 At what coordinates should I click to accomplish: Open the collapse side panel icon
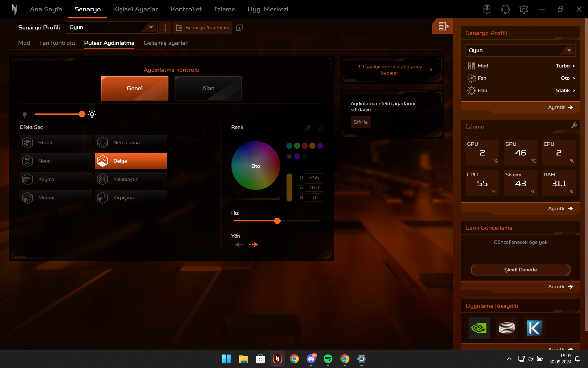point(443,26)
